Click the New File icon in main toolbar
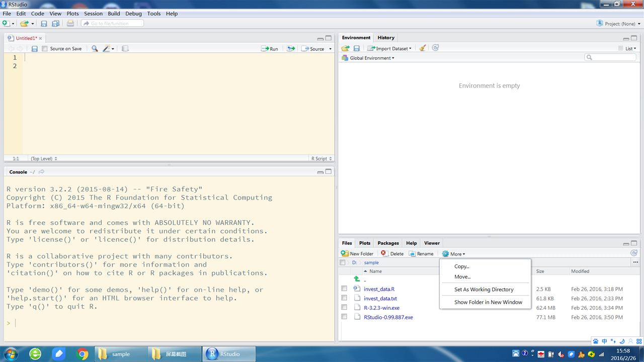 click(6, 24)
